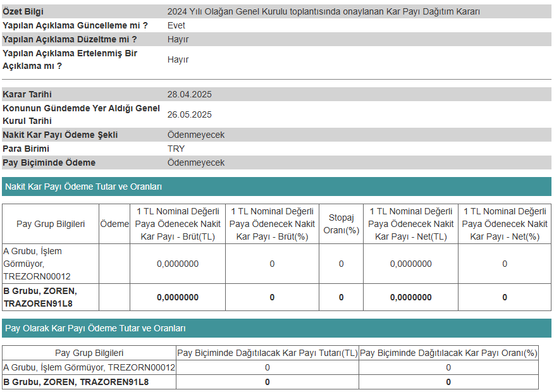Screen dimensions: 554x392
Task: Click the A Grubu row in share dividend table
Action: coord(270,367)
